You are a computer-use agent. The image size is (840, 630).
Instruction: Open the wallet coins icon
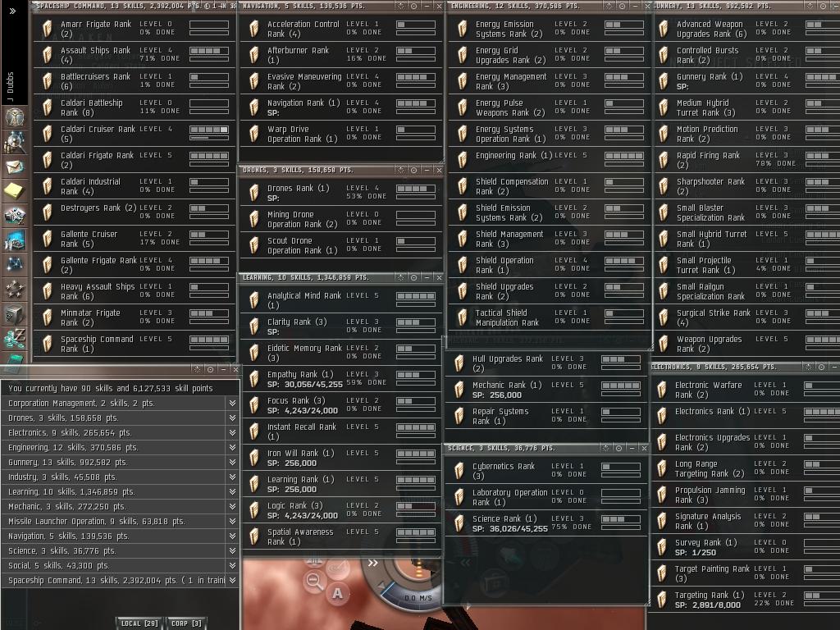pos(14,339)
